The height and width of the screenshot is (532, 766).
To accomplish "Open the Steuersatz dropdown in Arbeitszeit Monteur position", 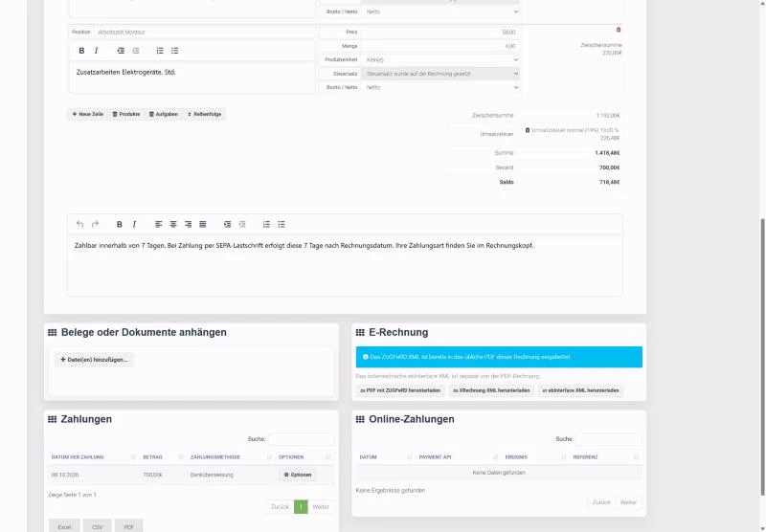I will (440, 74).
